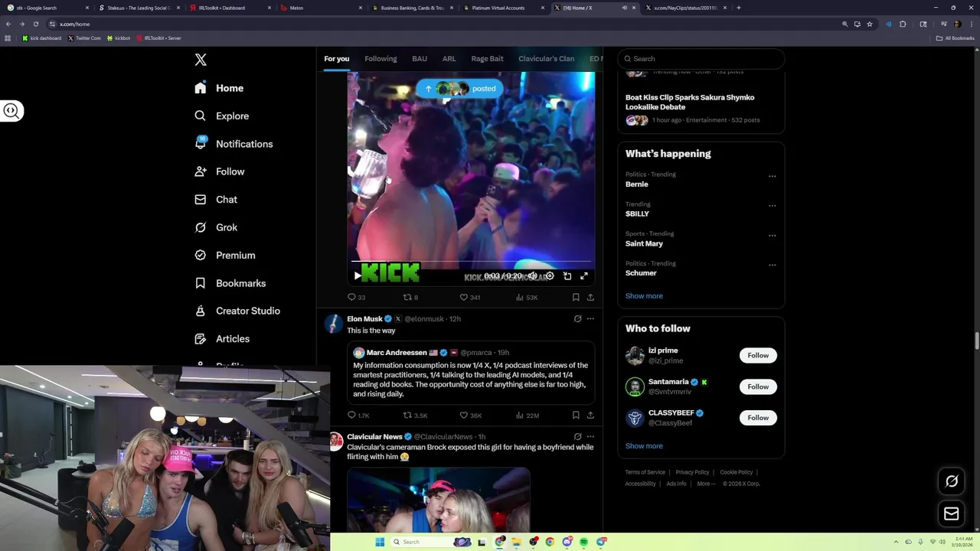The height and width of the screenshot is (551, 980).
Task: Click the new posts 'posted' pill
Action: [460, 89]
